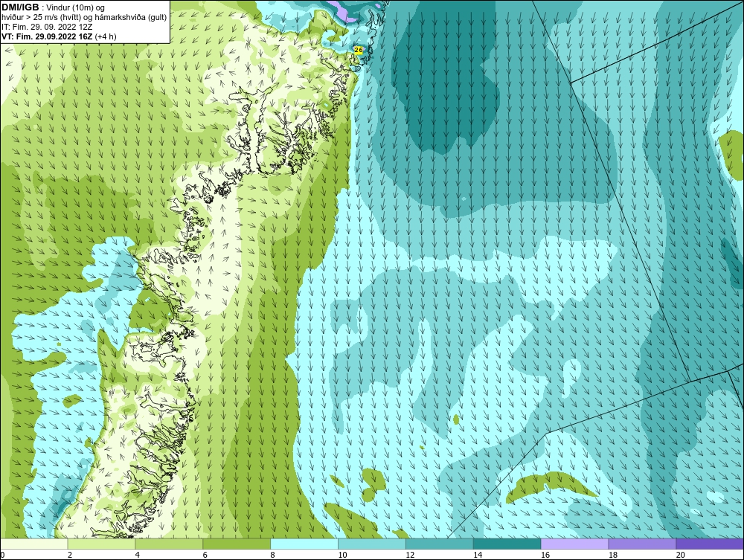
Task: Select the 8–10 m/s legend color swatch
Action: [304, 544]
